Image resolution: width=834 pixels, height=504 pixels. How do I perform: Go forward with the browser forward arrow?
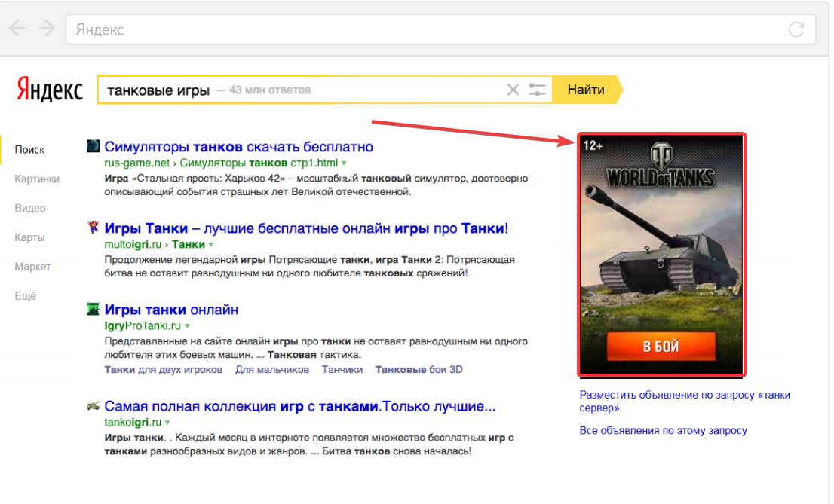coord(47,29)
